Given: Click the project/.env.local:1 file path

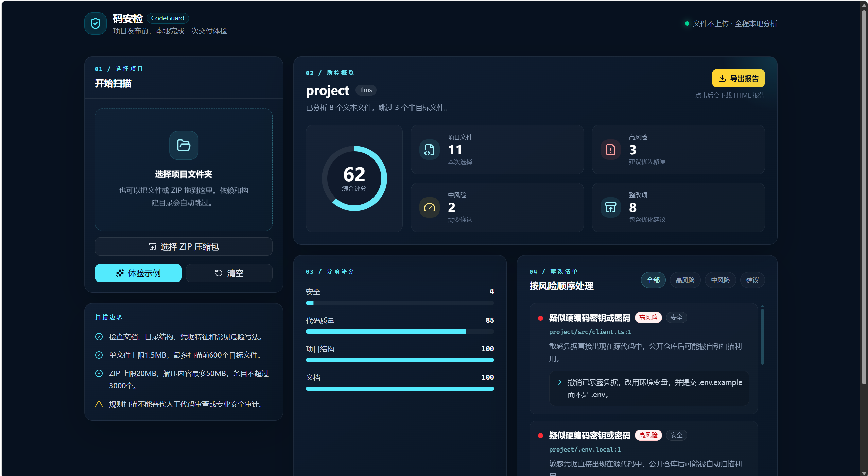Looking at the screenshot, I should coord(585,449).
